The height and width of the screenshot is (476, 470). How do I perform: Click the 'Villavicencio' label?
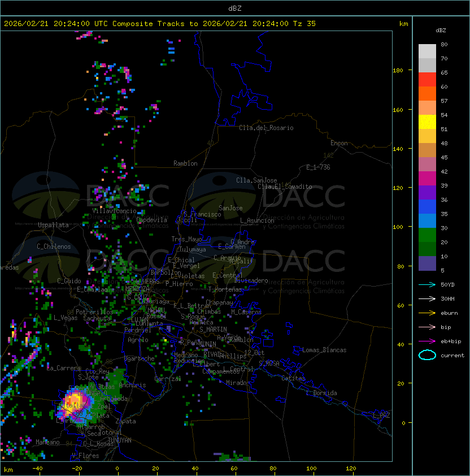coord(114,211)
